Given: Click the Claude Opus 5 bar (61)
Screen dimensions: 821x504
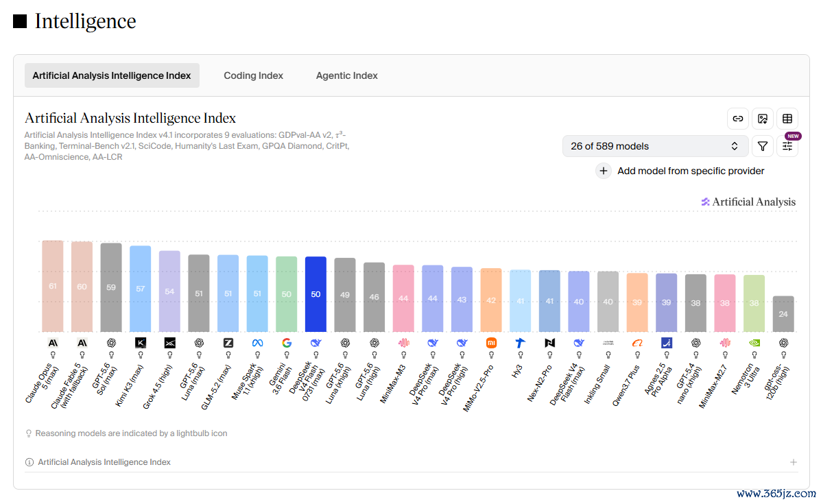Looking at the screenshot, I should tap(53, 286).
